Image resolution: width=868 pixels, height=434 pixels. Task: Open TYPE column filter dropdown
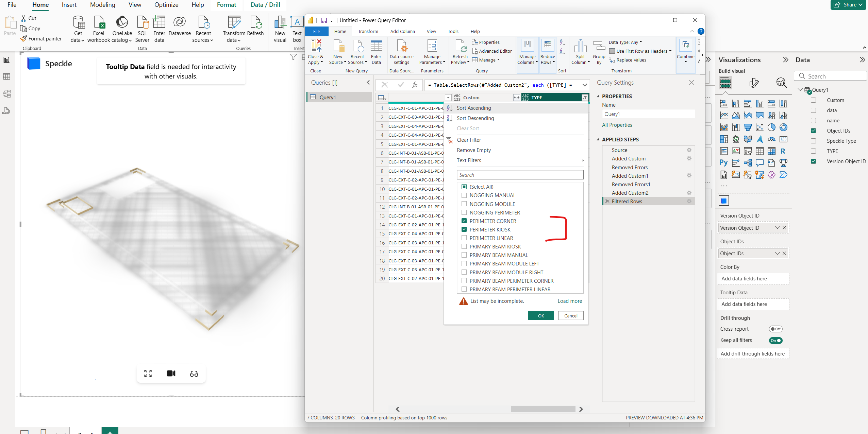click(585, 98)
